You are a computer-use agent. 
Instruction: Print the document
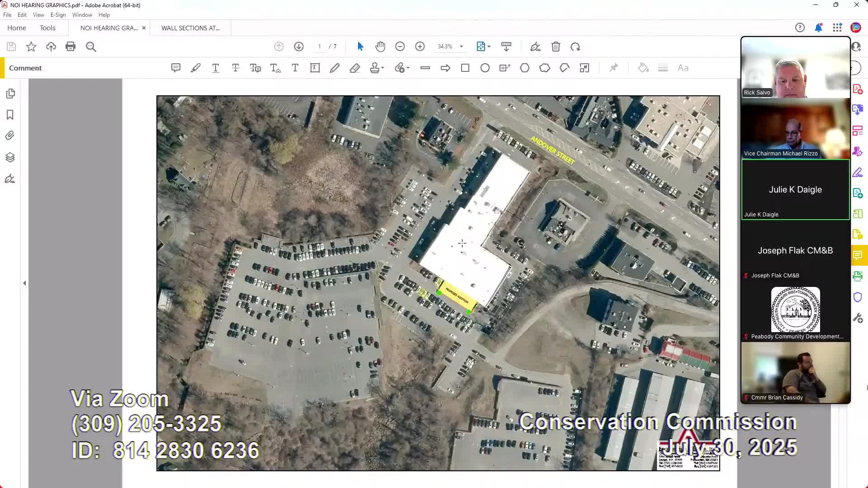pyautogui.click(x=71, y=47)
